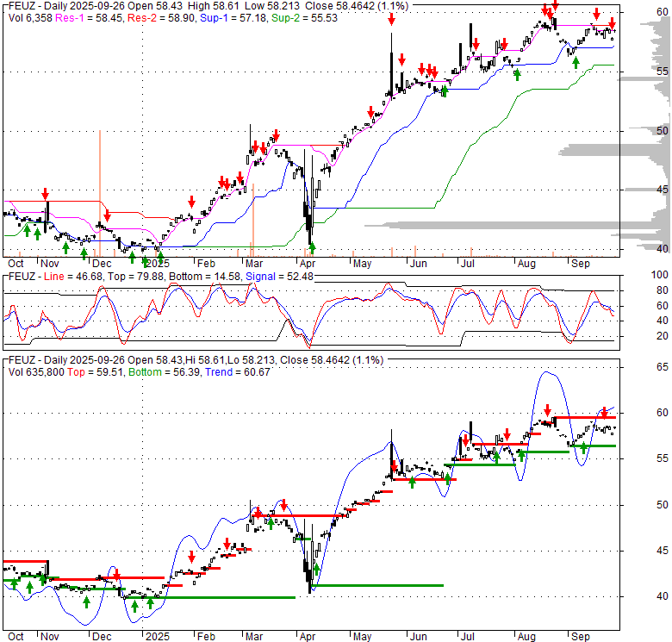The image size is (672, 642).
Task: Click the 100 oscillator axis value
Action: click(660, 275)
